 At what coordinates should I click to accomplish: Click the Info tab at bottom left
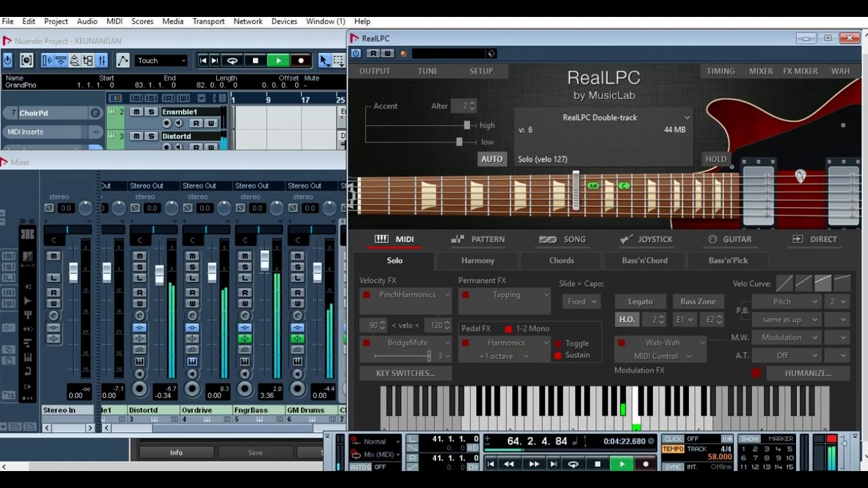pos(176,453)
